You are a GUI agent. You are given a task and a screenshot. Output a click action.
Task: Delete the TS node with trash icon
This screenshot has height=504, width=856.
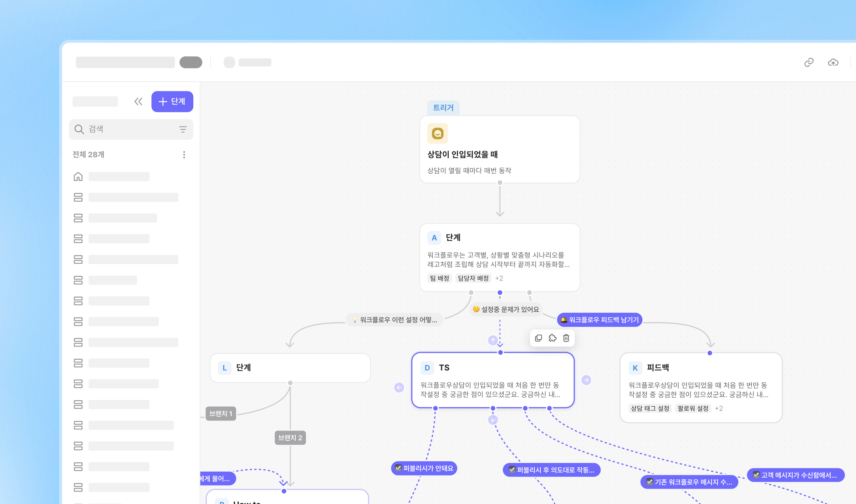[x=566, y=338]
